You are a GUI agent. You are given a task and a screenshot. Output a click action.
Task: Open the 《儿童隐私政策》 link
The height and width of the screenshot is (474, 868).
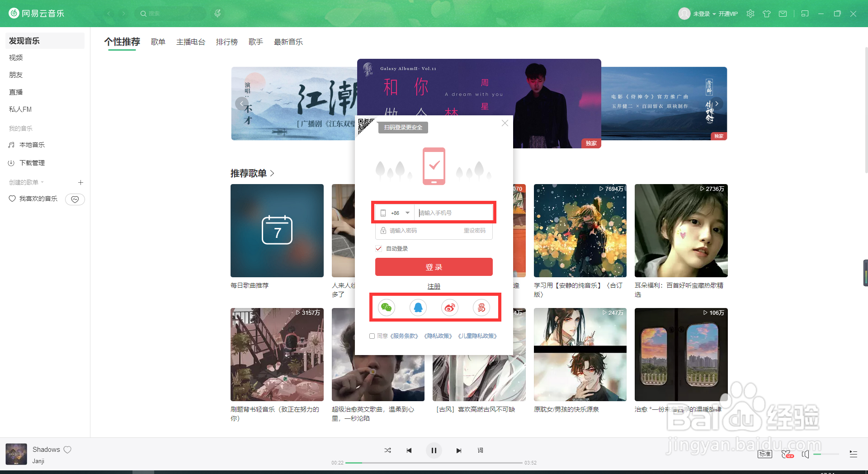(477, 336)
